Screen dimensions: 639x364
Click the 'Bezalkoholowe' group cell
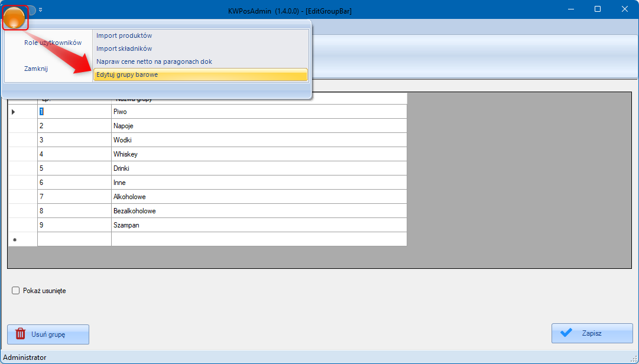coord(258,211)
